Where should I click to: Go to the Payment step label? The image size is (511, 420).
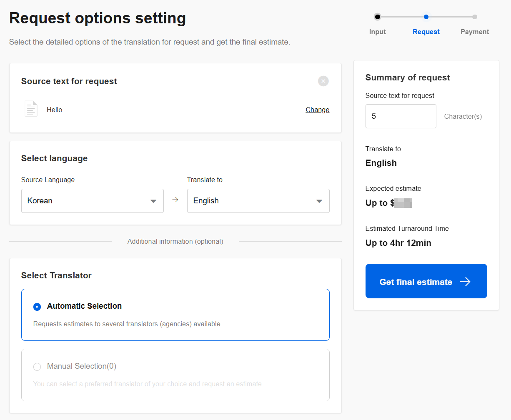tap(475, 32)
